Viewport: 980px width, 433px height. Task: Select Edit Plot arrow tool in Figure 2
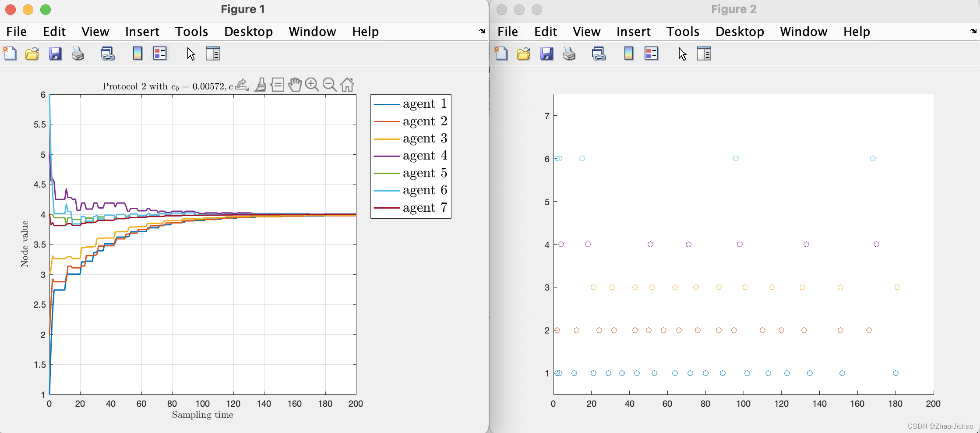tap(682, 53)
